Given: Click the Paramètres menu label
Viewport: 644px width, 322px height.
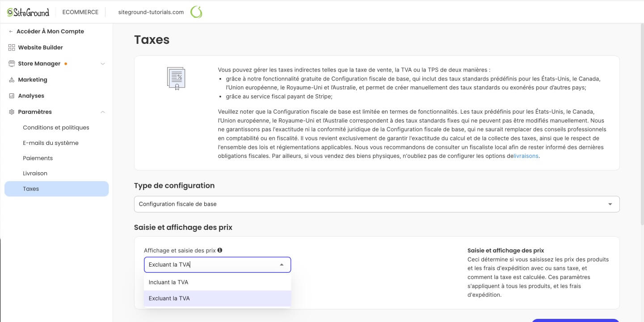Looking at the screenshot, I should click(x=35, y=112).
